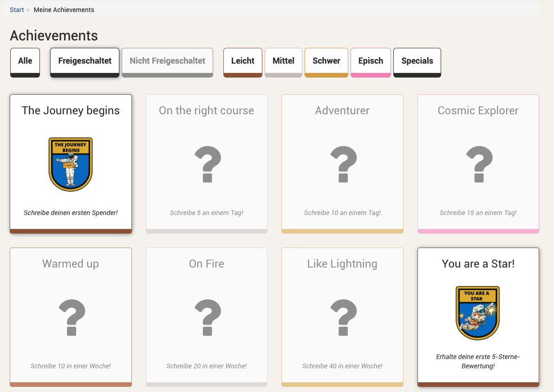Click question mark on On the right course

point(208,164)
